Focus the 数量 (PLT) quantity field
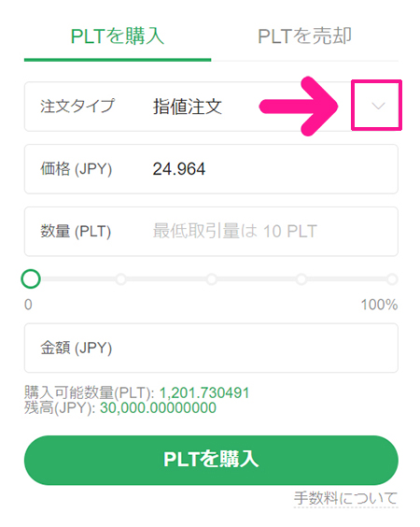Viewport: 420px width, 527px height. 211,232
